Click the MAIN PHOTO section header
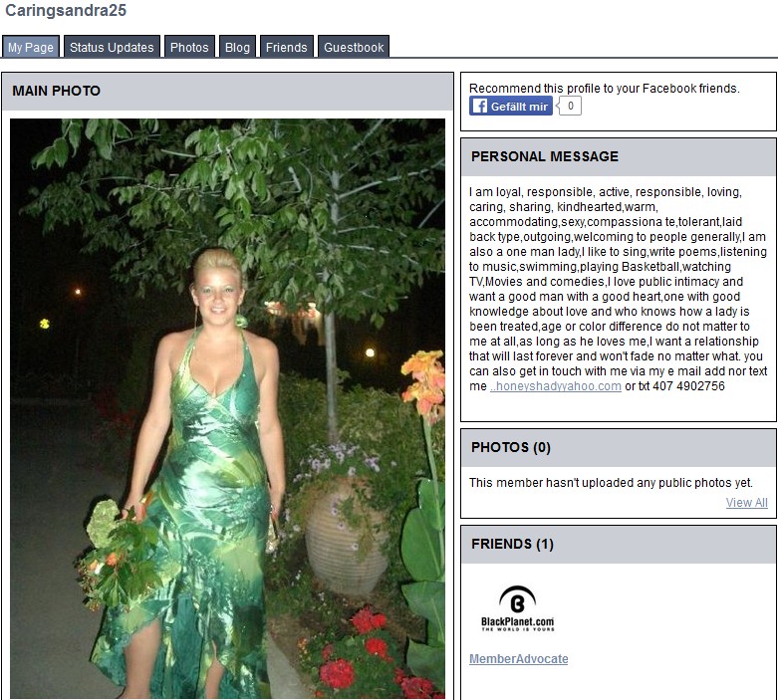 click(x=227, y=92)
